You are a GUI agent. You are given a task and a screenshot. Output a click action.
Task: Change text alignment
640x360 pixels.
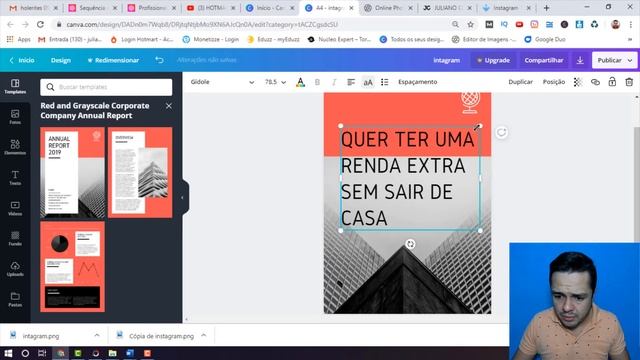point(351,82)
